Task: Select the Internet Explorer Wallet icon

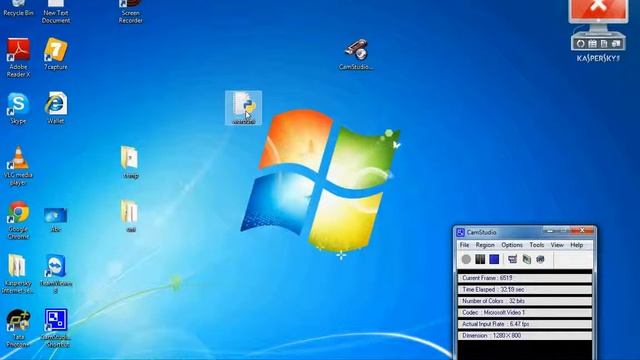Action: 56,108
